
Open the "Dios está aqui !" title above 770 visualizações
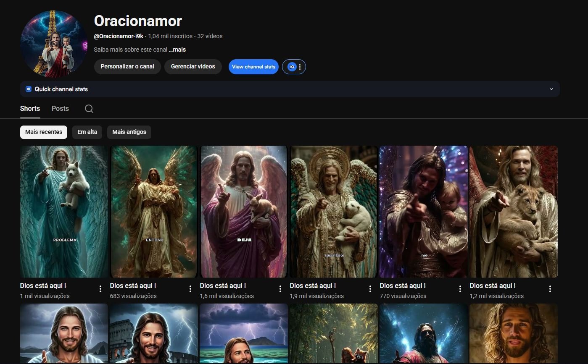click(x=403, y=285)
